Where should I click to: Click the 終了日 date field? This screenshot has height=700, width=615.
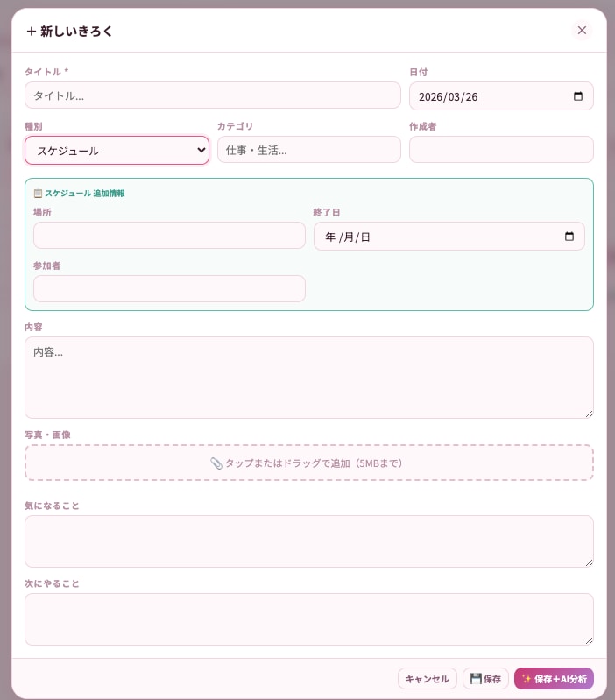tap(449, 237)
